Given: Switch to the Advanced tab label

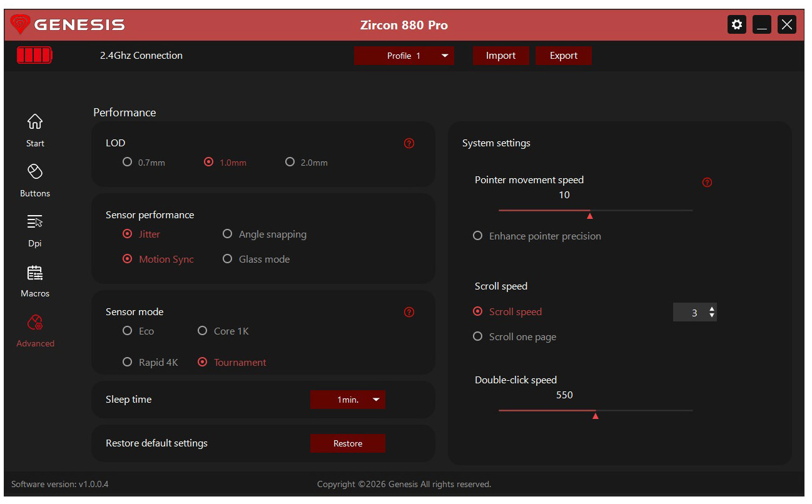Looking at the screenshot, I should 35,343.
